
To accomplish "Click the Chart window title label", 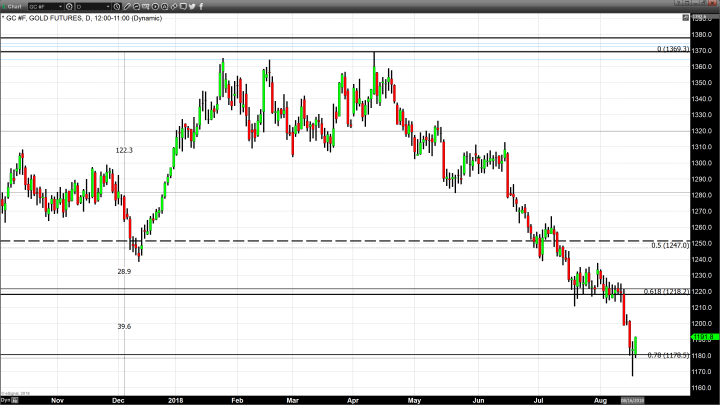I will point(15,6).
